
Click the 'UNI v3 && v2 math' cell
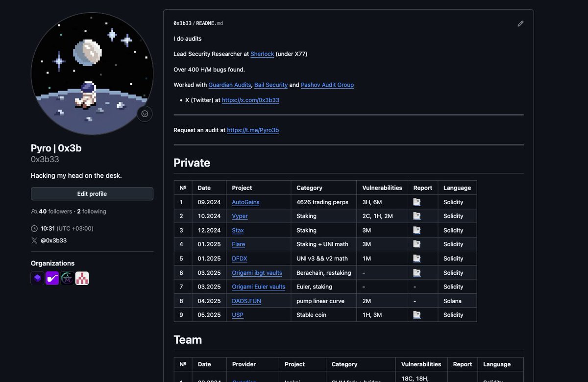pos(324,259)
